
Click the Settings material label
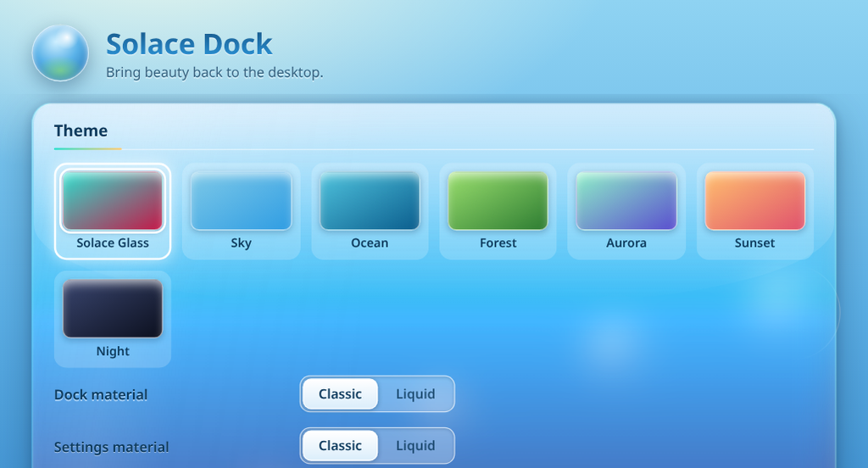111,447
